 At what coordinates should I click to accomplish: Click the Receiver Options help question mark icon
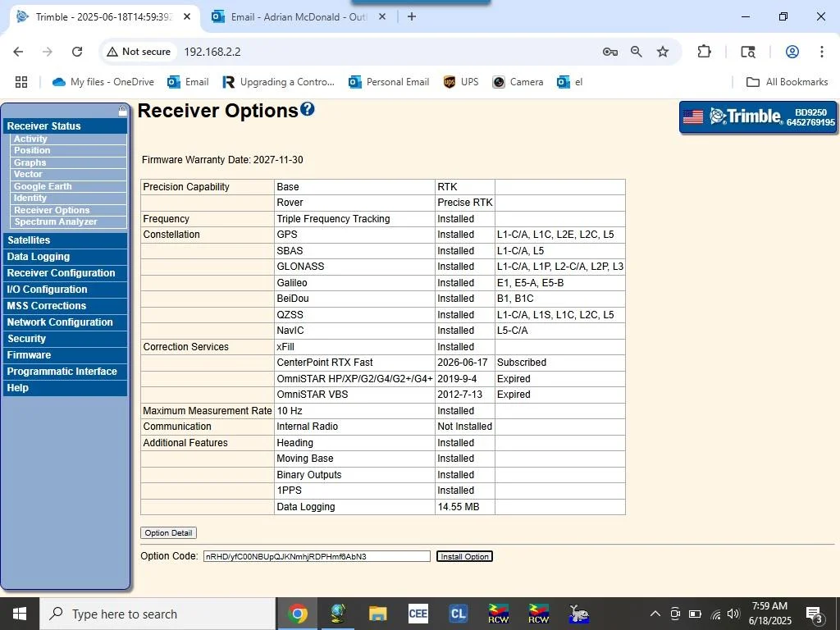point(307,109)
